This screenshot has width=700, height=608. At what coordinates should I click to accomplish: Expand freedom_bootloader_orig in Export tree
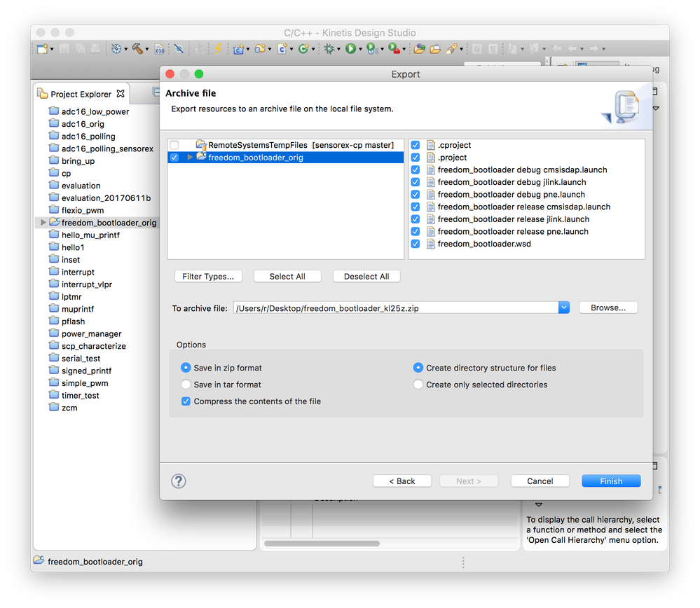pos(190,157)
